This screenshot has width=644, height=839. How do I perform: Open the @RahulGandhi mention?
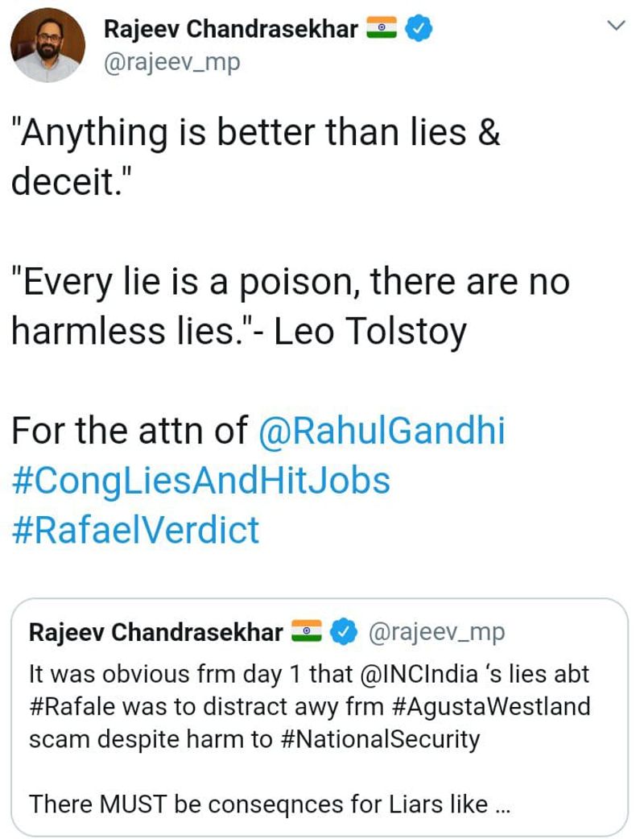pos(381,431)
